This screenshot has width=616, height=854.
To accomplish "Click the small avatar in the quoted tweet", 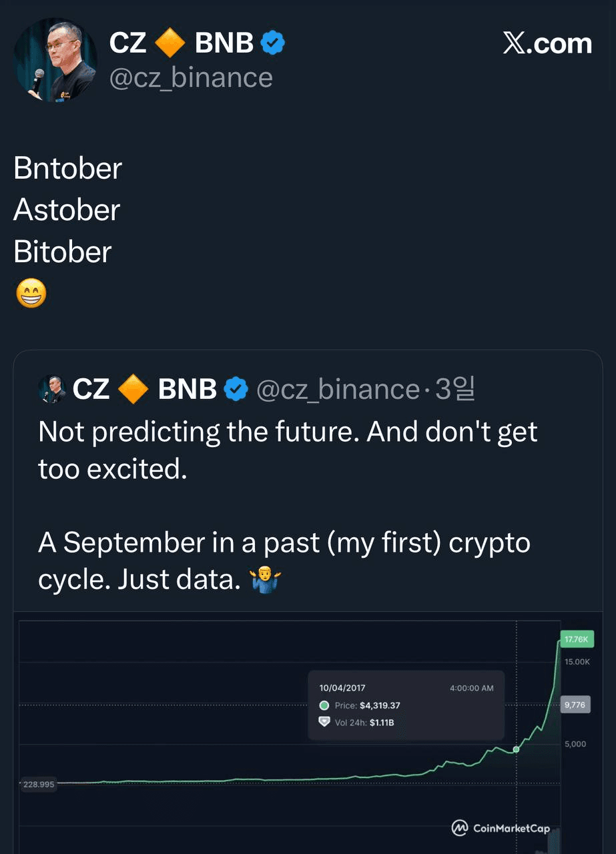I will [52, 389].
